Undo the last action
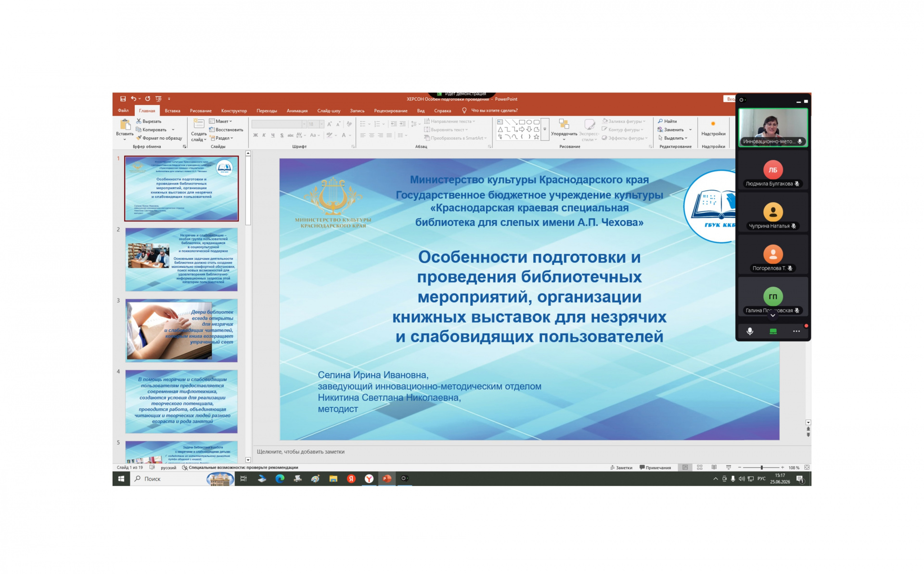This screenshot has height=574, width=924. pos(133,99)
